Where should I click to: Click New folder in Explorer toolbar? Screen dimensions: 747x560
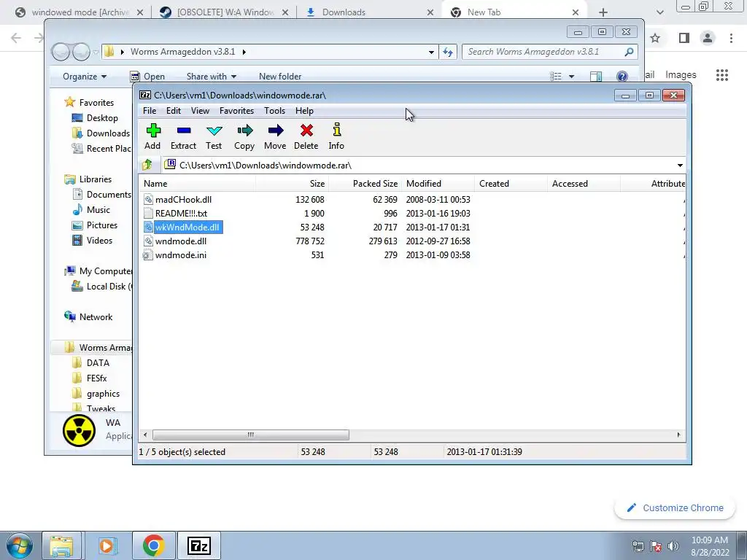pyautogui.click(x=280, y=76)
